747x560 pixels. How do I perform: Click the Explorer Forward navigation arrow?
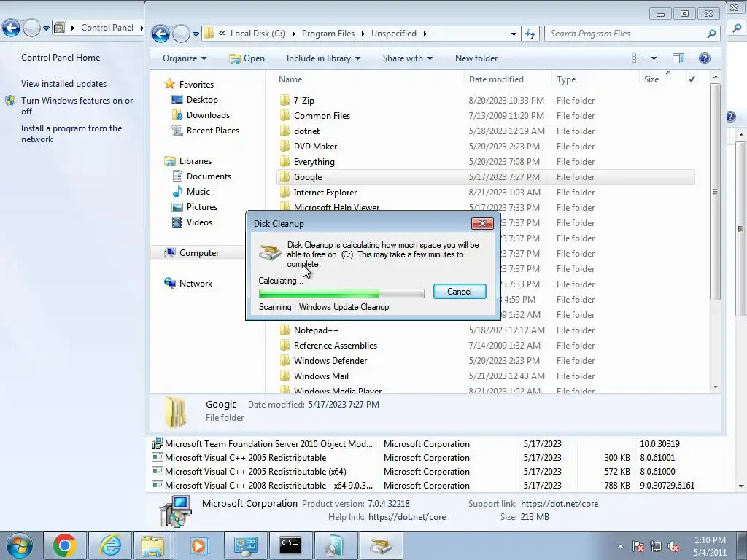pyautogui.click(x=181, y=34)
